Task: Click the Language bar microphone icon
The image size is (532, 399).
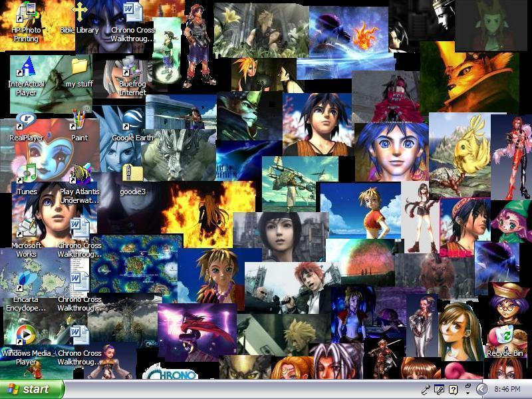Action: pos(426,390)
